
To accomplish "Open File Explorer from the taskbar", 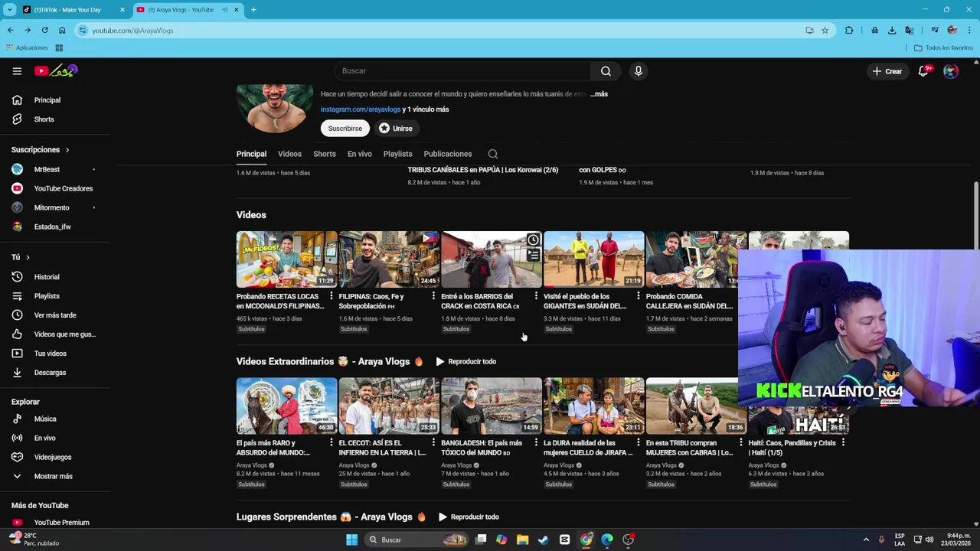I will [x=522, y=540].
